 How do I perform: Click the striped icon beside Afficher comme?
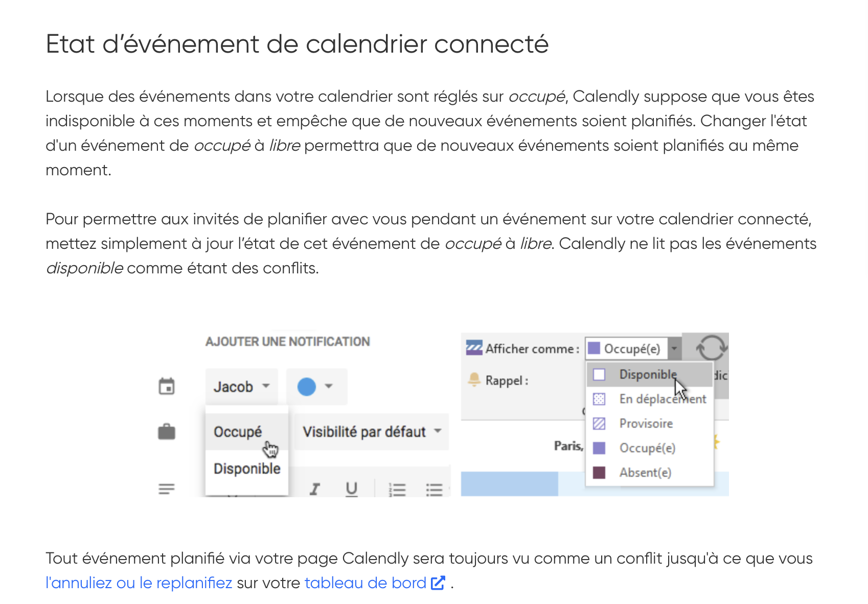pyautogui.click(x=474, y=348)
